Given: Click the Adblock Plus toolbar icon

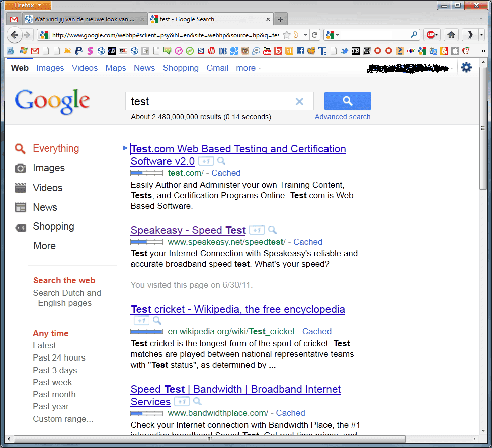Looking at the screenshot, I should (431, 35).
